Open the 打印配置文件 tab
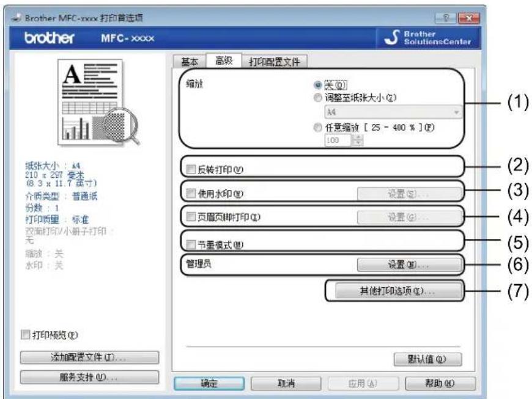532x399 pixels. coord(275,62)
